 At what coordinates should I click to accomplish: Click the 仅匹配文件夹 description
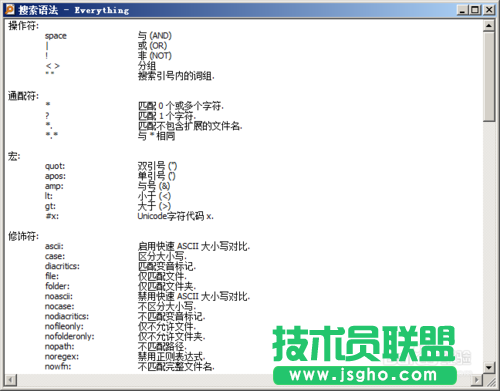167,286
